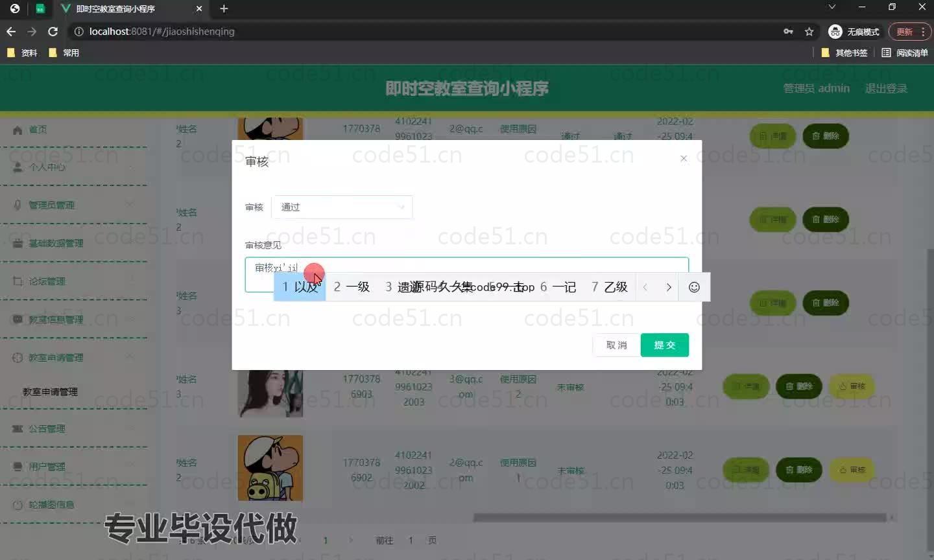Go back in the browser
The image size is (934, 560).
(11, 31)
